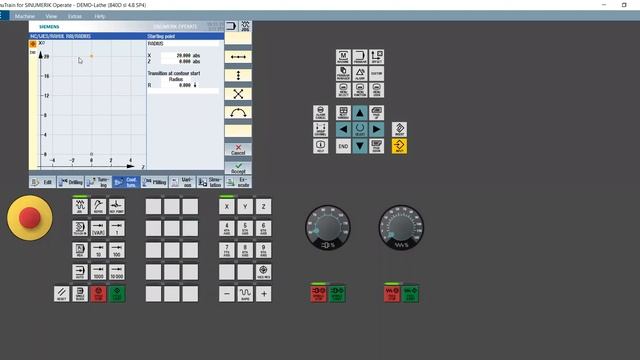Click the SELECT key between the arrows
The height and width of the screenshot is (360, 640).
(360, 129)
